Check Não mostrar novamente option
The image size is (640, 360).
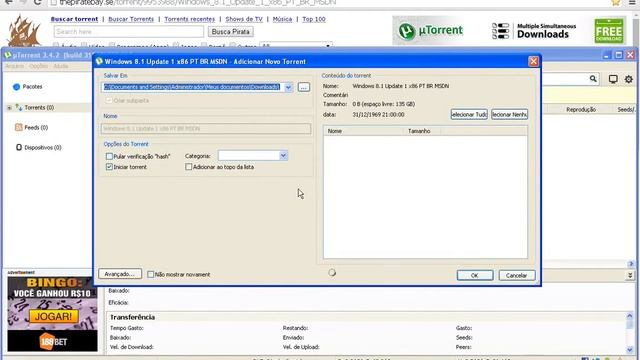click(150, 274)
